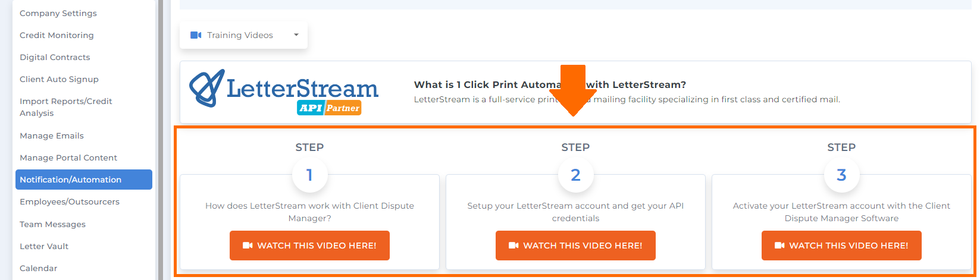
Task: Open Import Reports/Credit Analysis
Action: (x=65, y=107)
